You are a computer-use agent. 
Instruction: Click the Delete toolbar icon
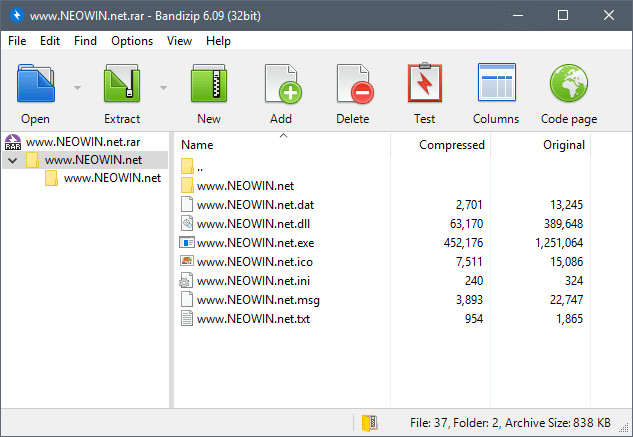click(355, 84)
